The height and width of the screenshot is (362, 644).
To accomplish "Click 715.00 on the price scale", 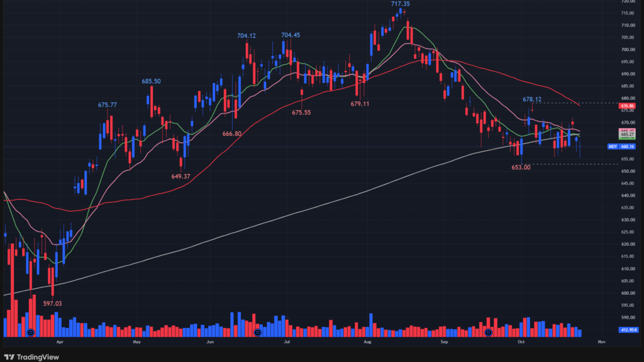I will click(x=628, y=13).
